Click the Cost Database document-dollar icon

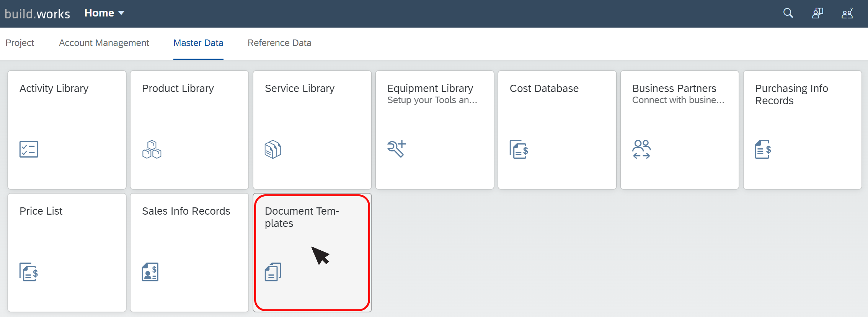[x=519, y=149]
